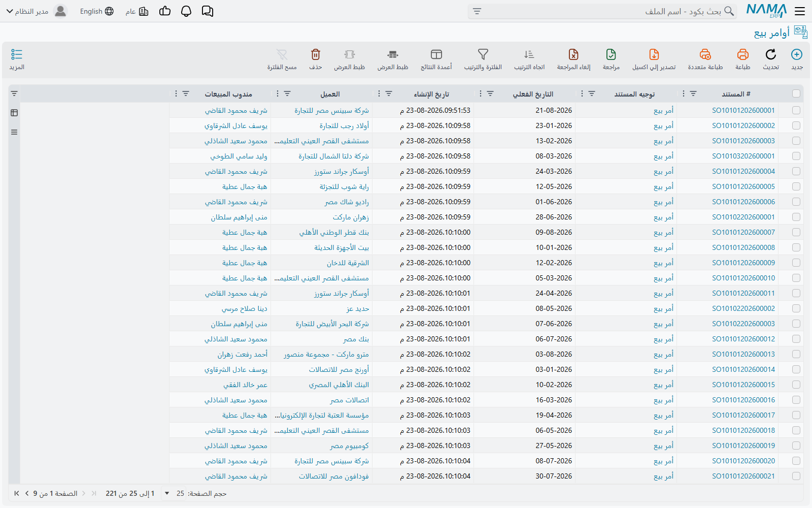Viewport: 812px width, 508px height.
Task: Open the notifications bell
Action: [x=186, y=11]
